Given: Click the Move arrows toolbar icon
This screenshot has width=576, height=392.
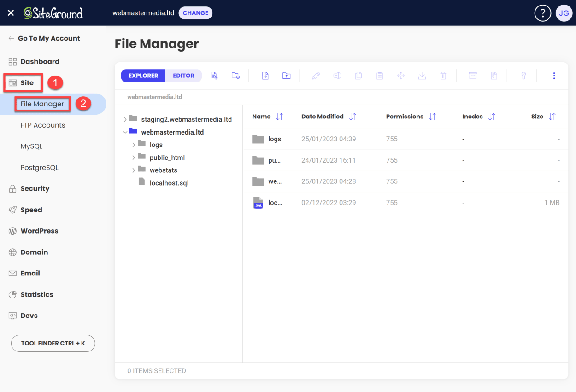Looking at the screenshot, I should pos(401,76).
